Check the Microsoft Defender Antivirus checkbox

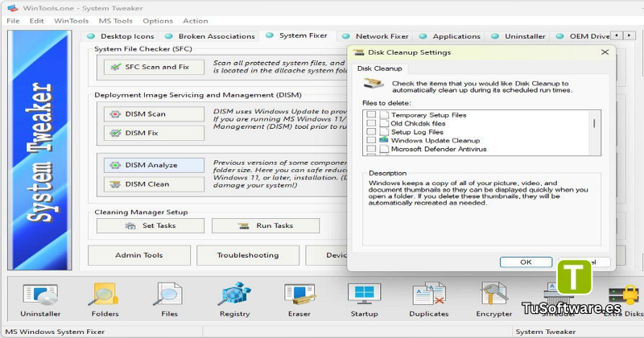pyautogui.click(x=371, y=149)
